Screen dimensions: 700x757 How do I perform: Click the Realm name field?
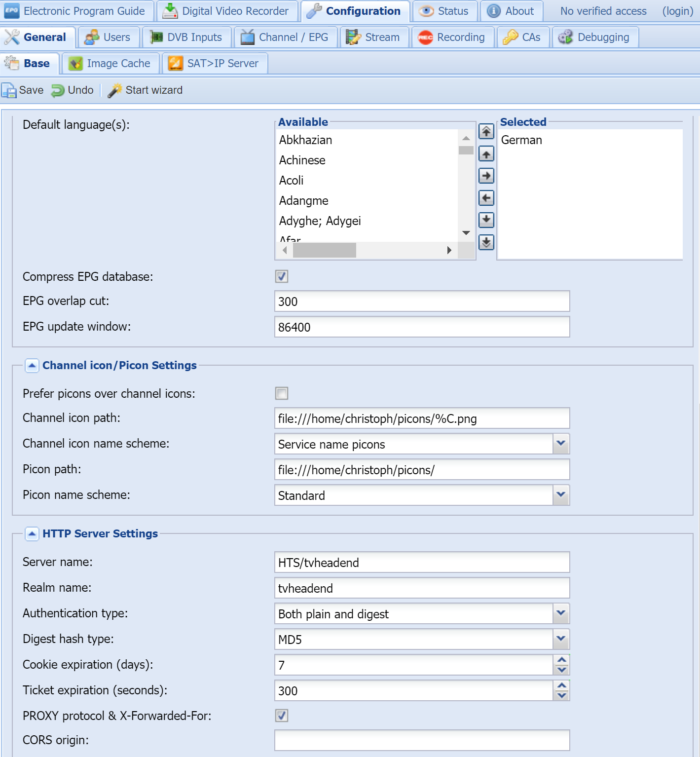[x=422, y=588]
